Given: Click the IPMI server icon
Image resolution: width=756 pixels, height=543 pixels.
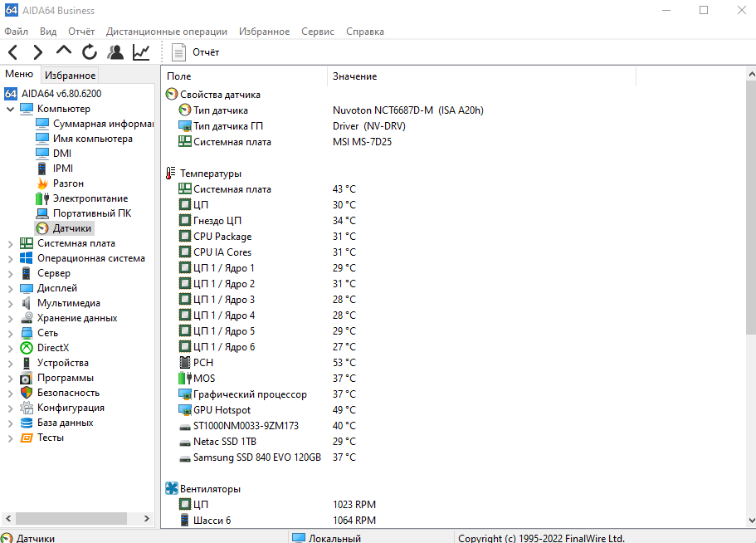Looking at the screenshot, I should pos(42,169).
